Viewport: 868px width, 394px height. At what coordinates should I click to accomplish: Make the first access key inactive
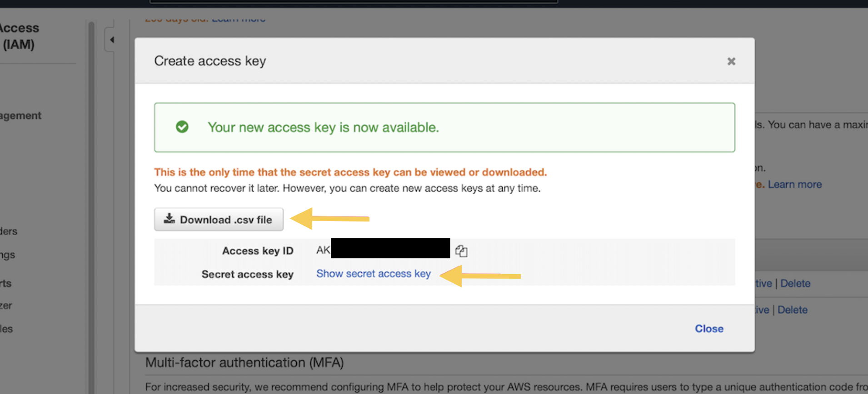763,283
